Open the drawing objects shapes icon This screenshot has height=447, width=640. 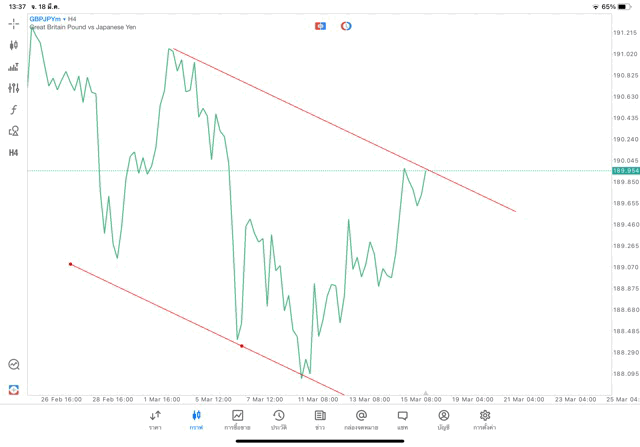click(x=14, y=131)
